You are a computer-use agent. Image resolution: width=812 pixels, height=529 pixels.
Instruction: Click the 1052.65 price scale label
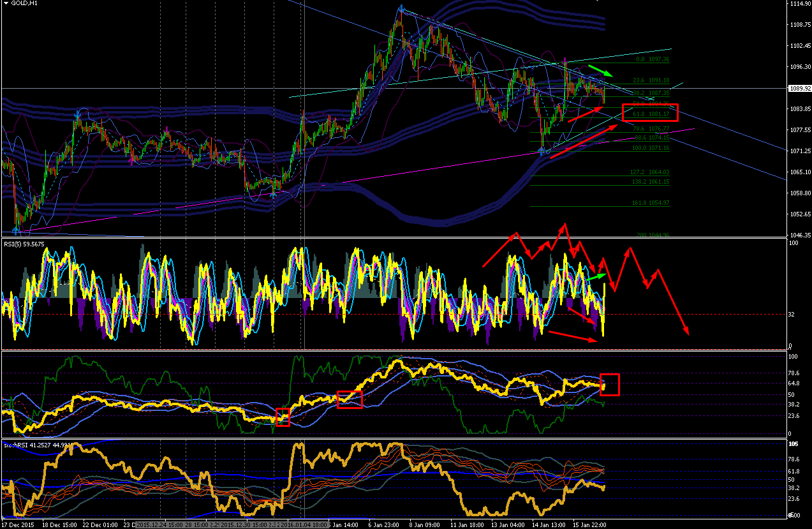pyautogui.click(x=799, y=214)
